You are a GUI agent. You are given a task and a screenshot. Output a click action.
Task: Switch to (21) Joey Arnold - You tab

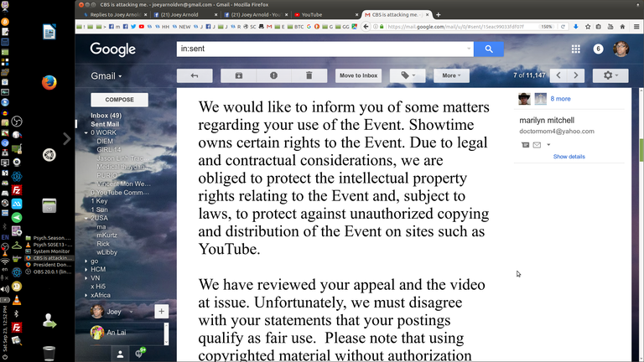pyautogui.click(x=255, y=15)
